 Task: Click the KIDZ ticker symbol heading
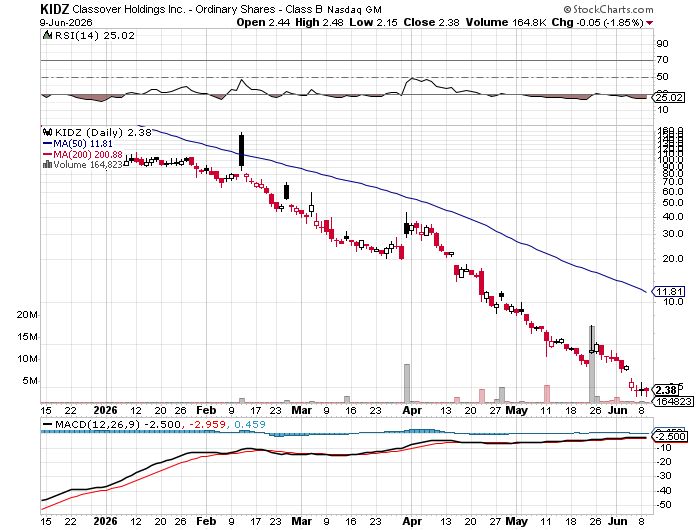coord(54,9)
